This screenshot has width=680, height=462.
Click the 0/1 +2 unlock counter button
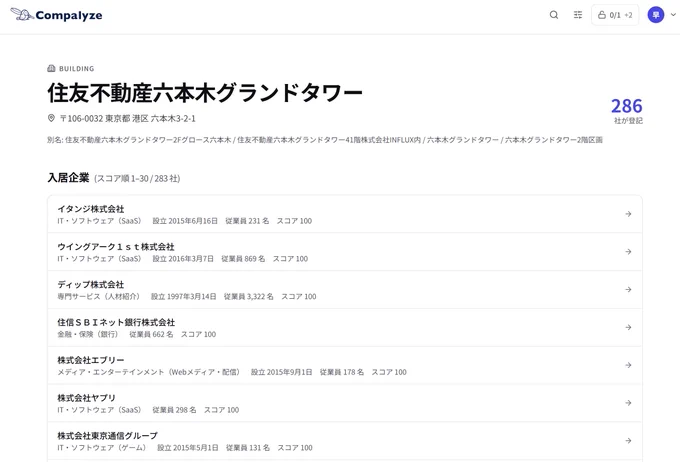[615, 15]
